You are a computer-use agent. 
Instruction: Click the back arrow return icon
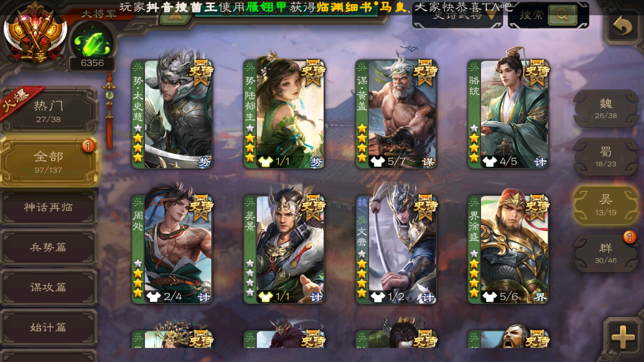click(x=622, y=27)
